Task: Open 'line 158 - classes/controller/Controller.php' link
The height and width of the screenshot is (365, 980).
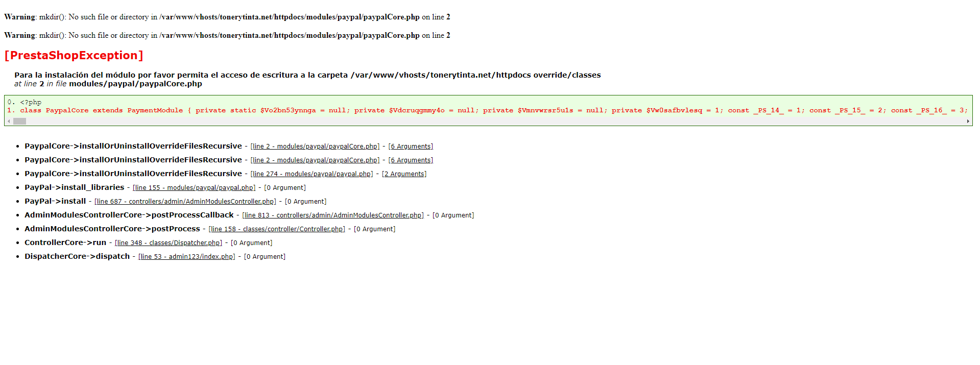Action: coord(277,229)
